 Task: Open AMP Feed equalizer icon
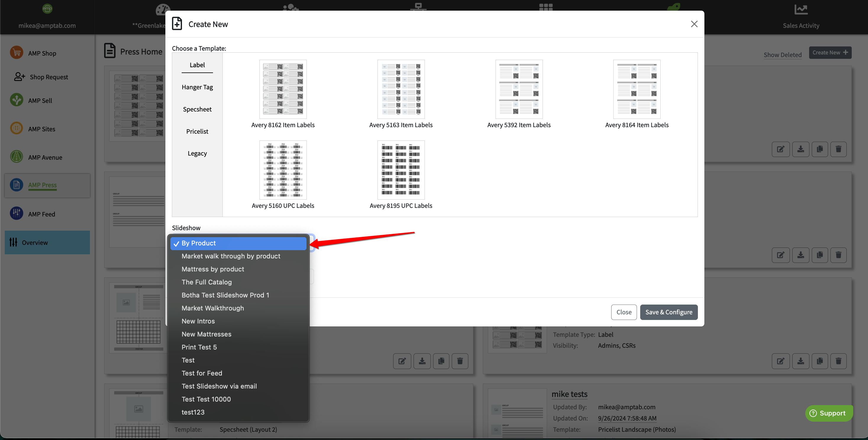(x=16, y=213)
